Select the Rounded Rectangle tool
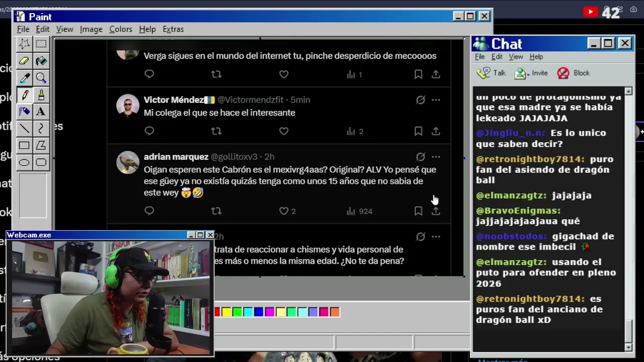This screenshot has height=362, width=644. coord(41,162)
